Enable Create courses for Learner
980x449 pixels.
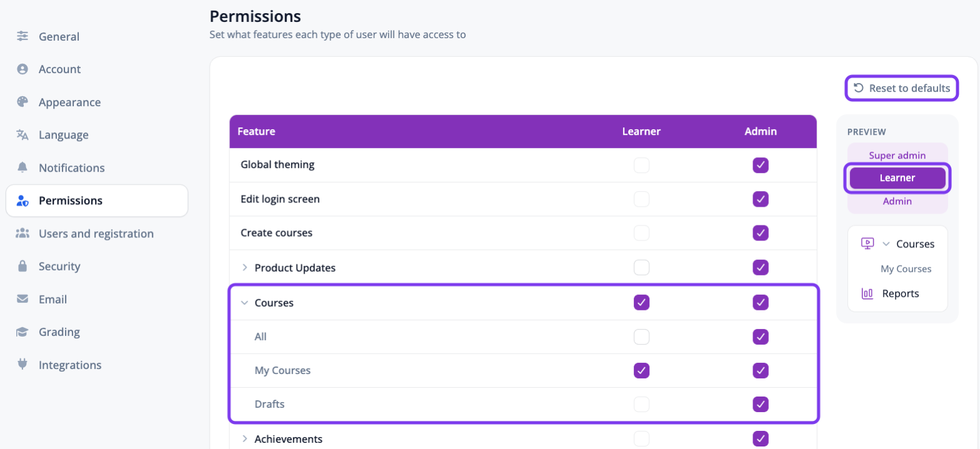coord(641,233)
